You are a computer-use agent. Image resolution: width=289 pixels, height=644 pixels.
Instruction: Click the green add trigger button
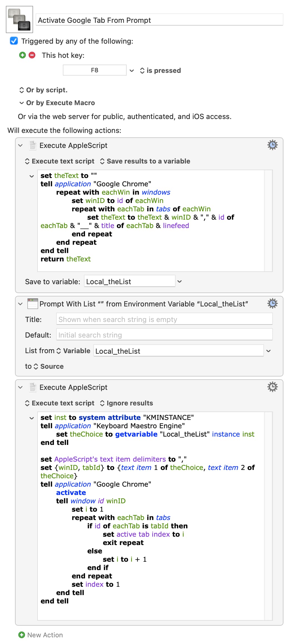(23, 55)
